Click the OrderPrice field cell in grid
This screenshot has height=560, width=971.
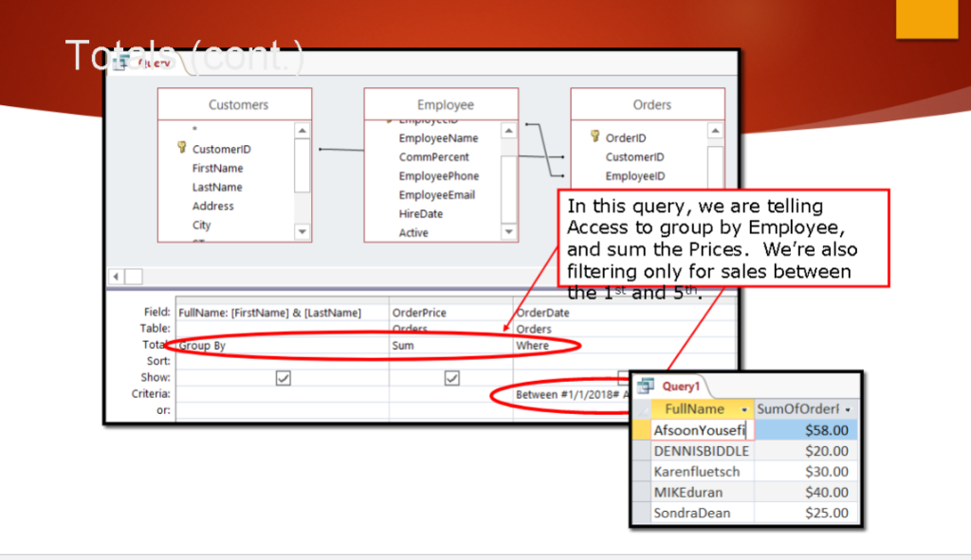pyautogui.click(x=451, y=313)
